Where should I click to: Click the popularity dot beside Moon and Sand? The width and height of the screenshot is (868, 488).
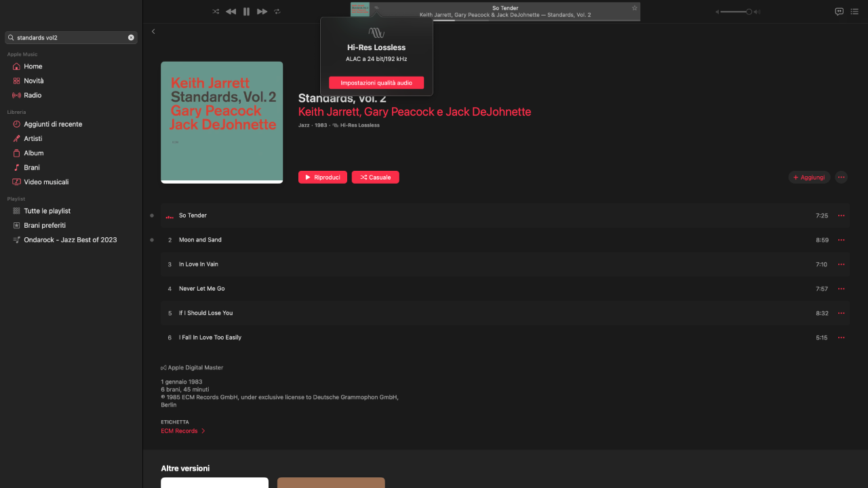152,240
